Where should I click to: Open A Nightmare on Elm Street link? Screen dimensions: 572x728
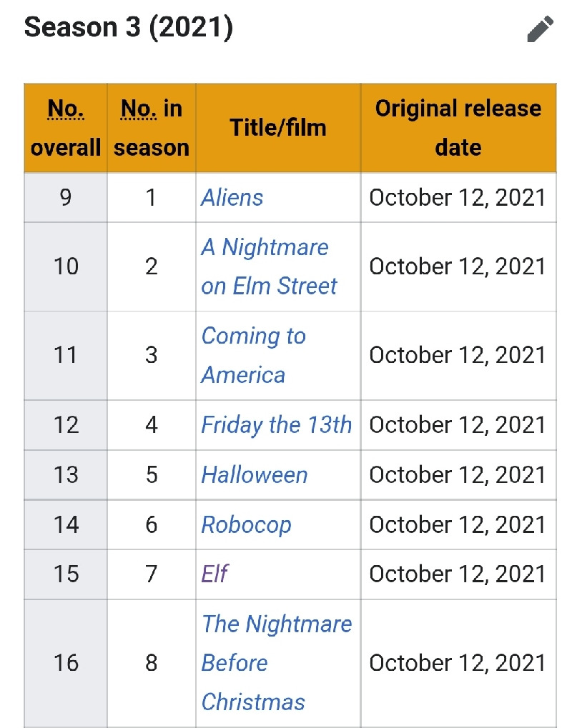(269, 266)
